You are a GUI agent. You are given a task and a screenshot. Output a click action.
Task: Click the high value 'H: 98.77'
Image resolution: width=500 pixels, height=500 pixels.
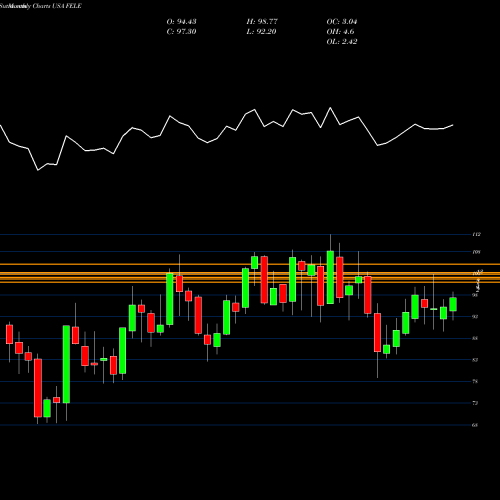(x=262, y=22)
